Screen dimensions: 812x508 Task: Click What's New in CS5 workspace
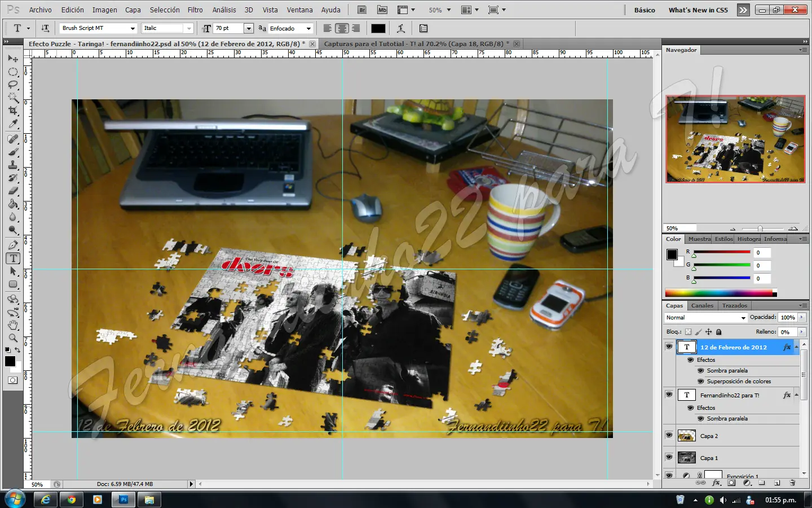[x=698, y=10]
